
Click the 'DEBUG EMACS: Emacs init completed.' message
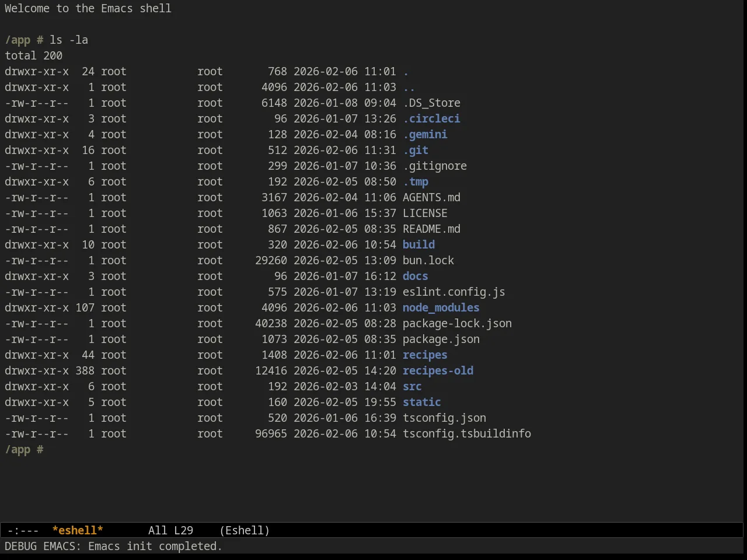tap(113, 546)
